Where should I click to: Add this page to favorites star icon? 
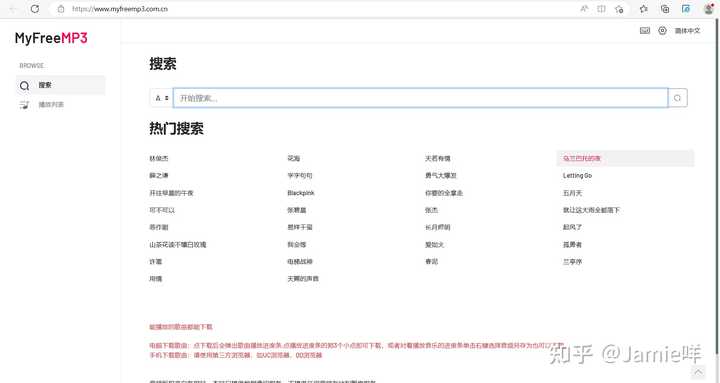click(x=619, y=9)
